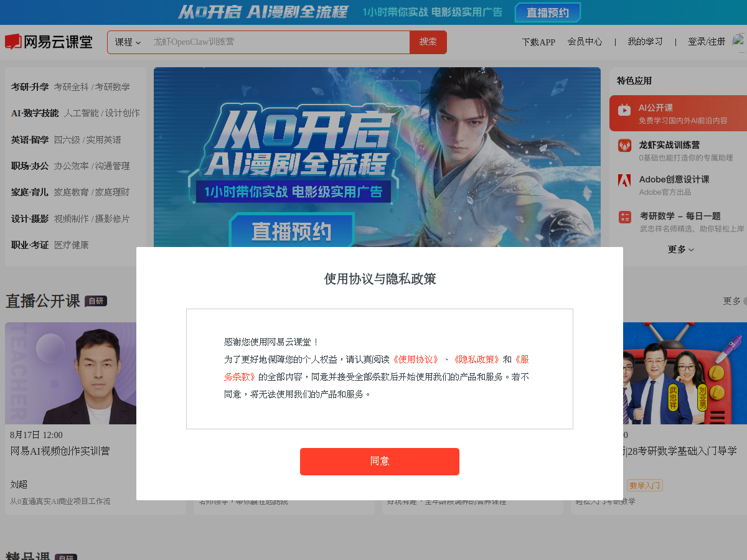Image resolution: width=747 pixels, height=560 pixels.
Task: Open 摄影修片 subcategory
Action: [x=113, y=219]
